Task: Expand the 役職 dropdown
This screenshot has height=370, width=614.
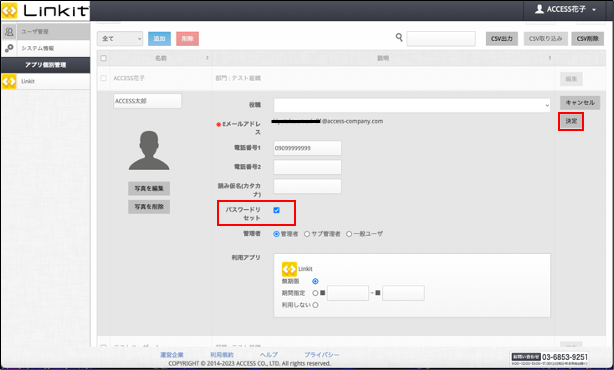Action: click(412, 105)
